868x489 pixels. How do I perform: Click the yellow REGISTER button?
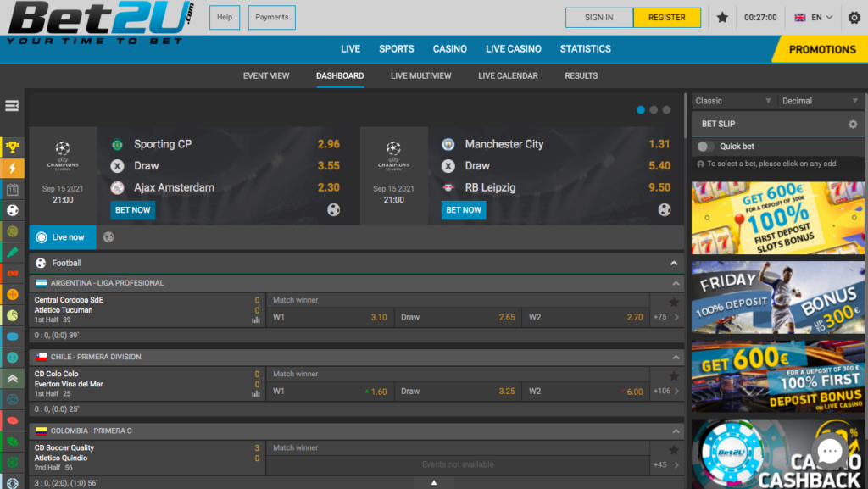coord(666,18)
